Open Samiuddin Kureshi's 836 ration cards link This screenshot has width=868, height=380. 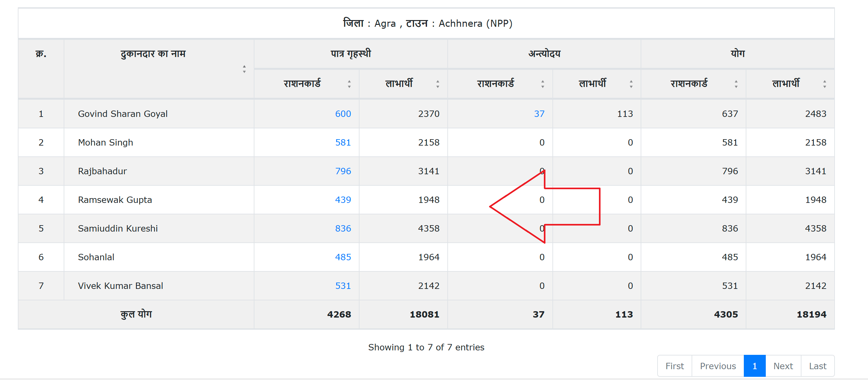pos(343,229)
